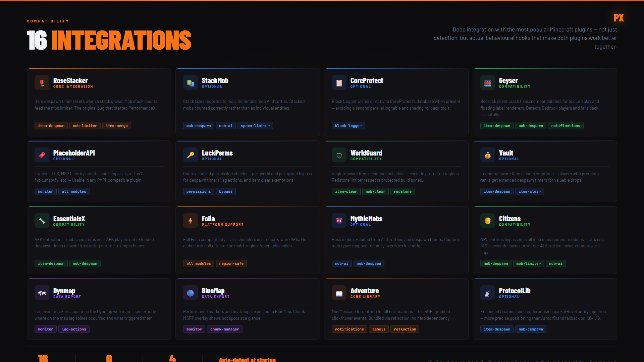Click the CoreProtect clipboard icon
This screenshot has width=644, height=362.
pyautogui.click(x=339, y=82)
